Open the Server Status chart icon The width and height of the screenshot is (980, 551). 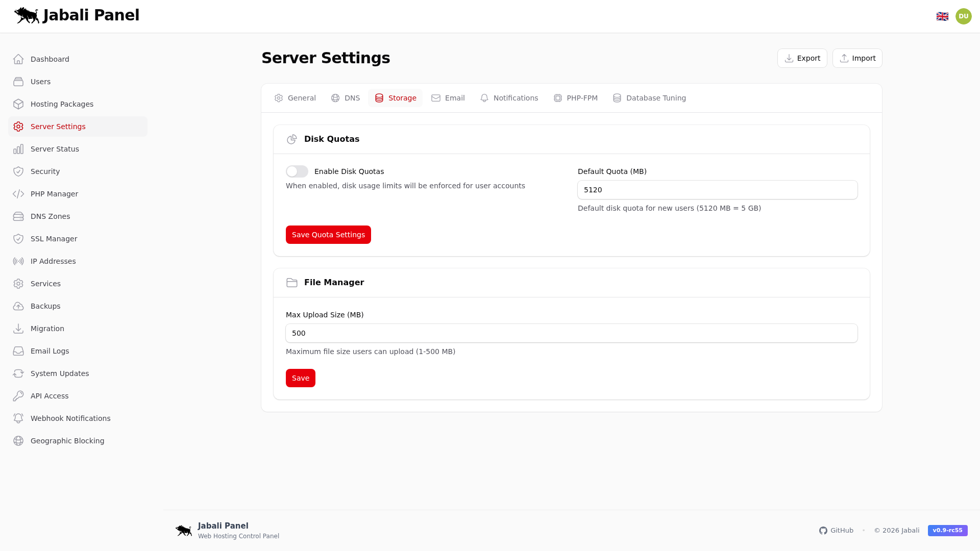(18, 148)
